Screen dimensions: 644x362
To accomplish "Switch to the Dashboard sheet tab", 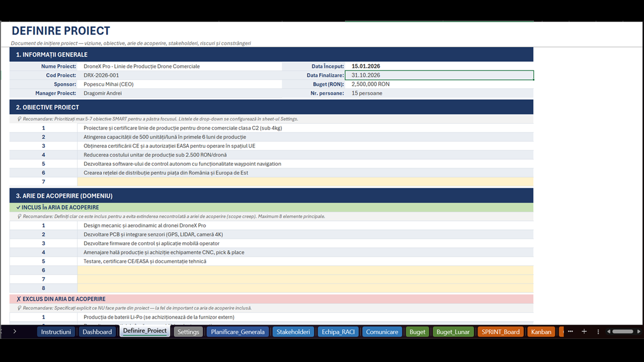I will (97, 332).
